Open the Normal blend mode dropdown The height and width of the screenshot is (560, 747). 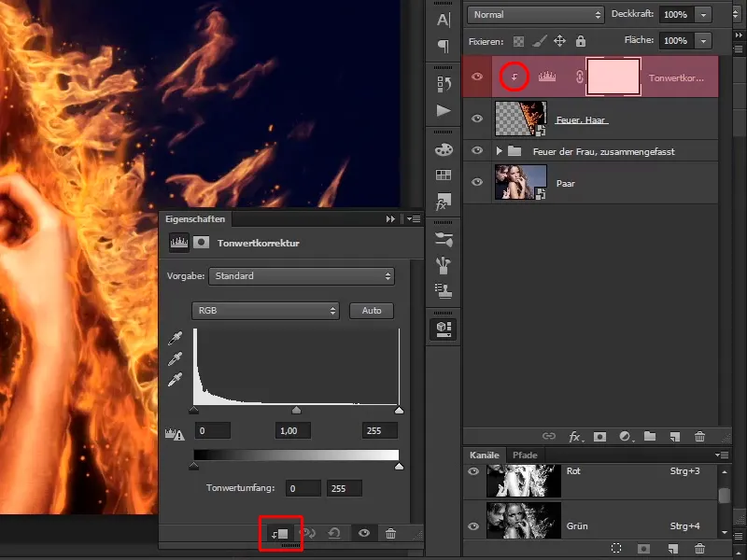536,15
